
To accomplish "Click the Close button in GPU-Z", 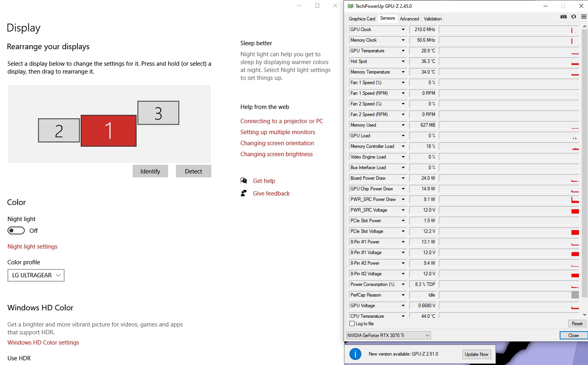I will (573, 336).
